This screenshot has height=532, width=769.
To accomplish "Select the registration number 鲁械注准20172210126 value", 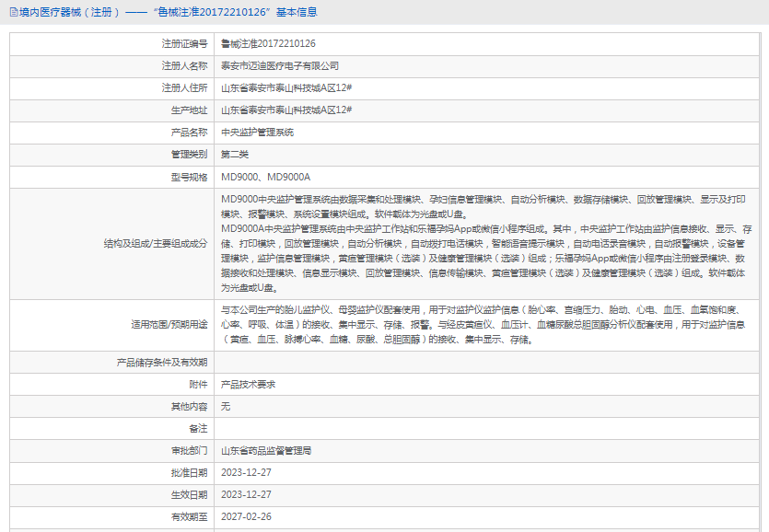I will [268, 43].
